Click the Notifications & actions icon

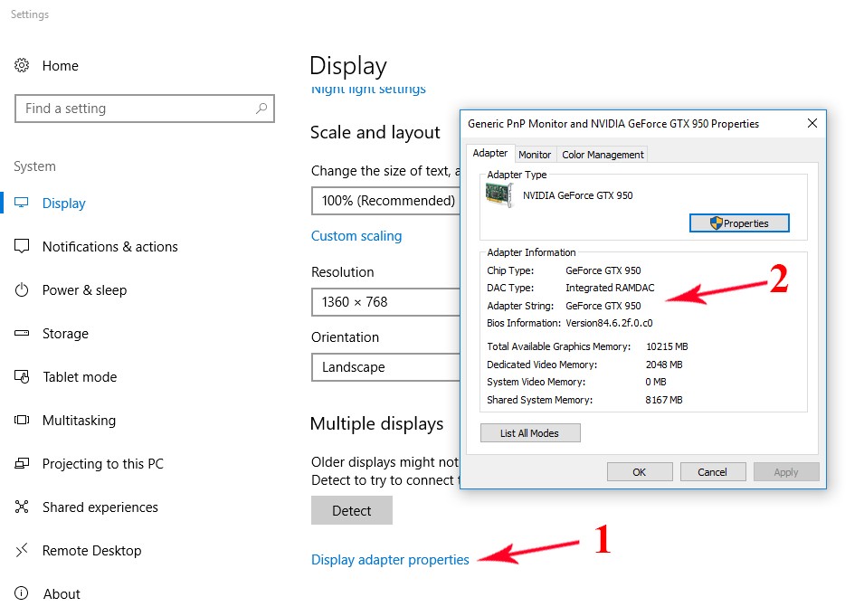click(22, 246)
